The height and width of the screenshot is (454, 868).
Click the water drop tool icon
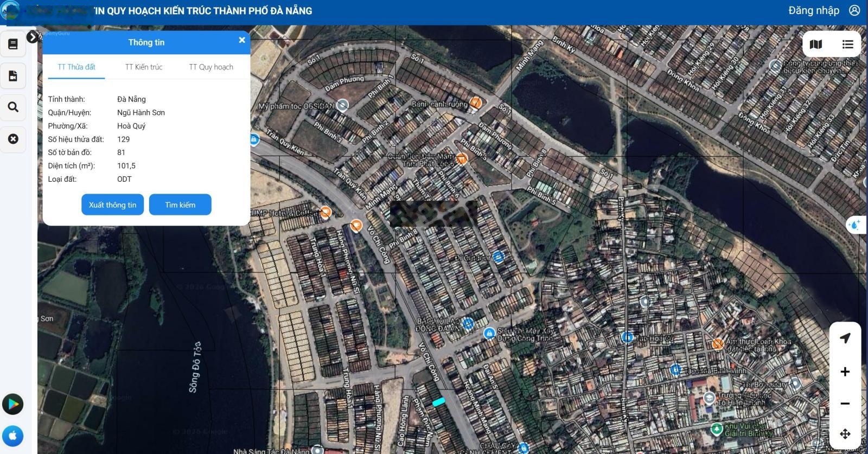pyautogui.click(x=856, y=225)
